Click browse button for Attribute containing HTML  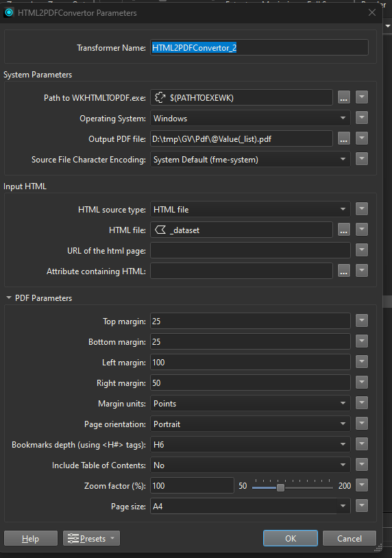click(x=343, y=271)
